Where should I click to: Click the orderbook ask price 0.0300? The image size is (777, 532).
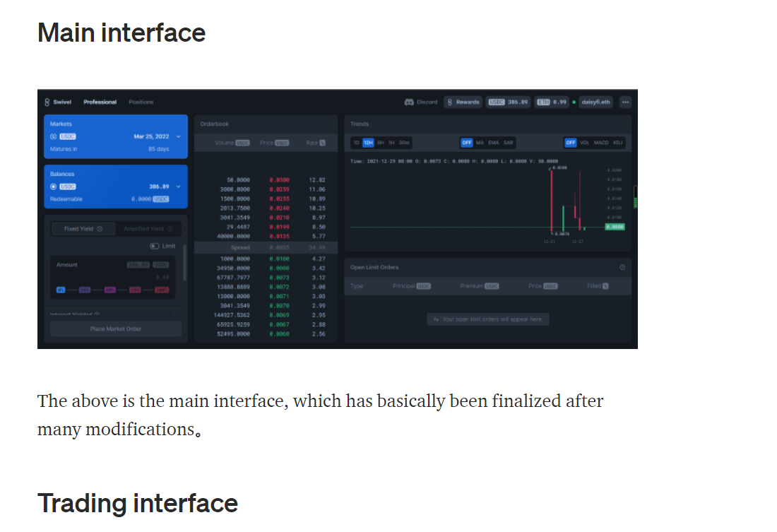pyautogui.click(x=280, y=180)
